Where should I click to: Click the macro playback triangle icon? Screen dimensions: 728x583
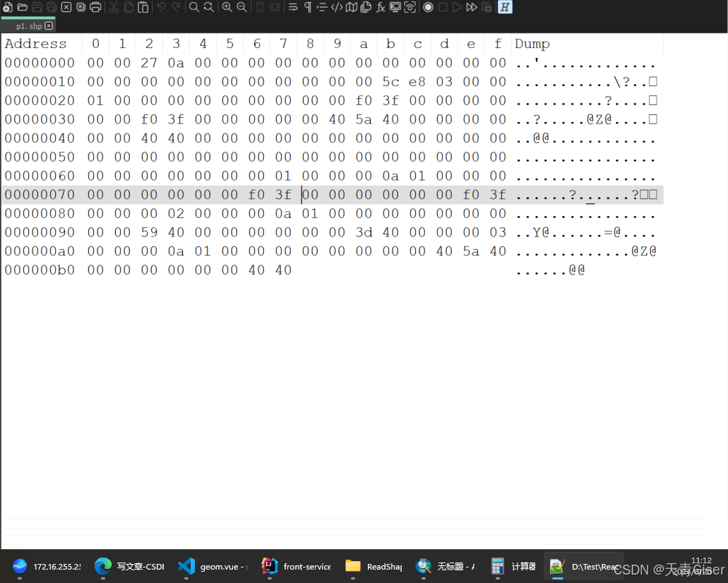pyautogui.click(x=458, y=7)
